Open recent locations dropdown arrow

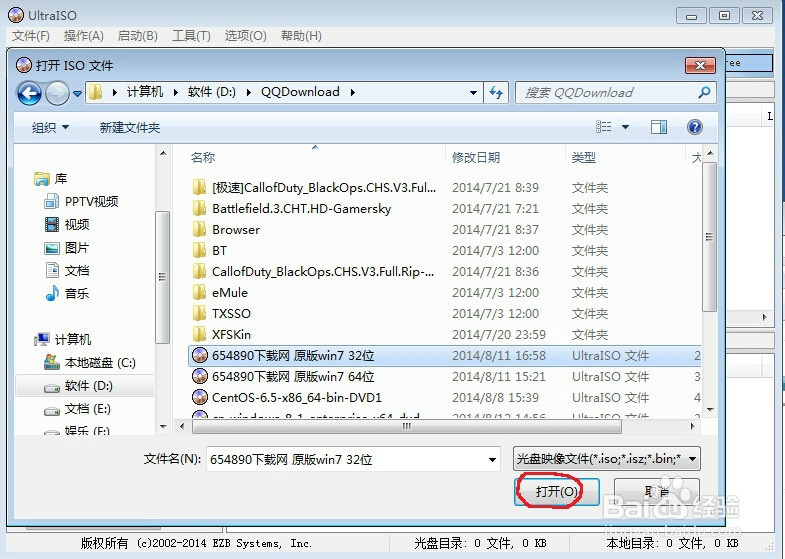(77, 93)
